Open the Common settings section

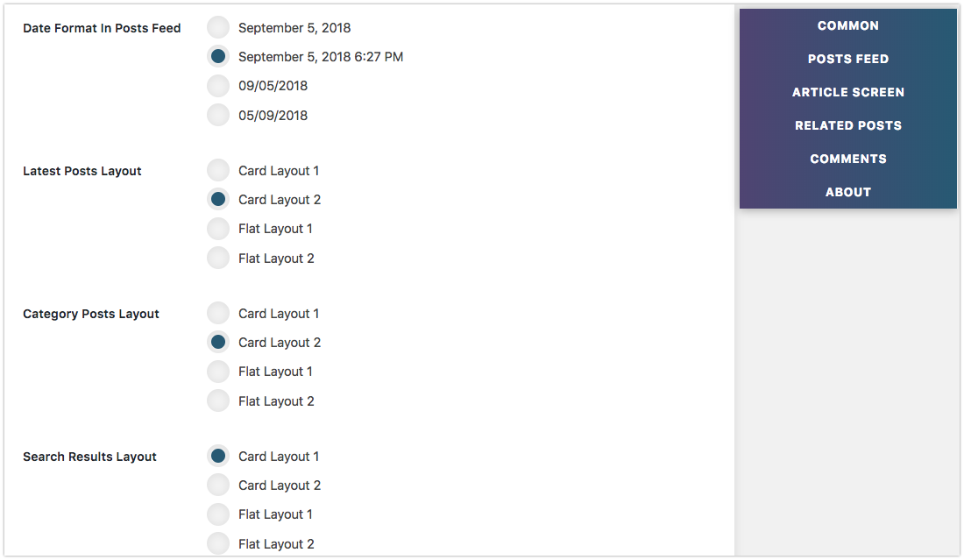(x=847, y=25)
